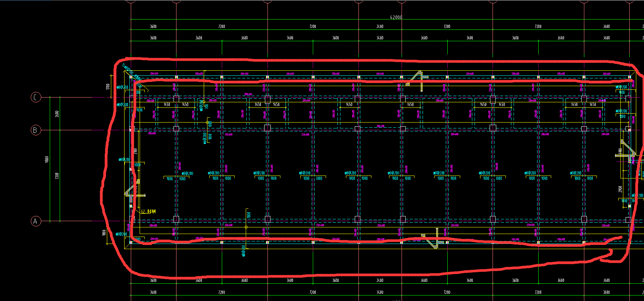
Task: Pick the stair symbol on the top edge beam
Action: pyautogui.click(x=418, y=81)
